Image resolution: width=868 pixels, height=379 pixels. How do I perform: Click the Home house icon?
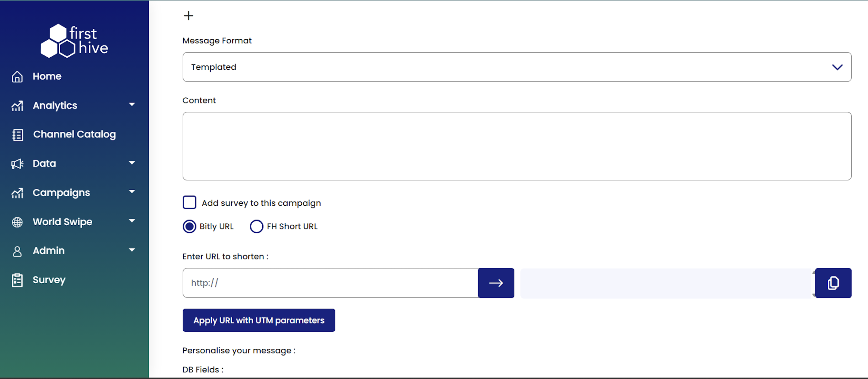[17, 77]
